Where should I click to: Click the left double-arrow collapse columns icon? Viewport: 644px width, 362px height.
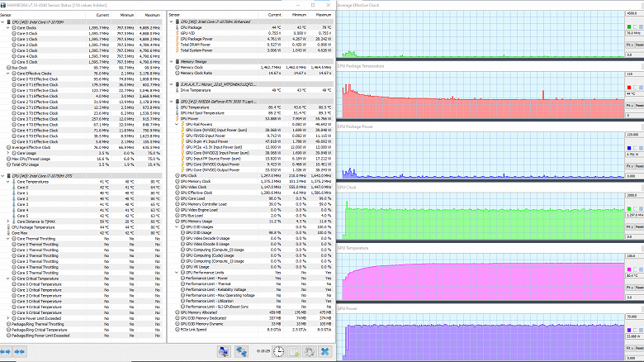[x=6, y=352]
